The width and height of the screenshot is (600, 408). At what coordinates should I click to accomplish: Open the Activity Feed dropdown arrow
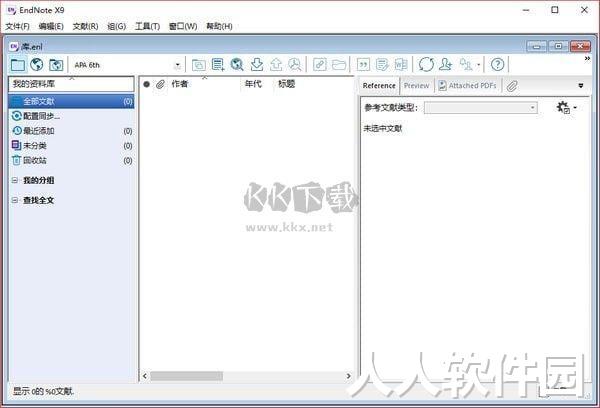478,65
